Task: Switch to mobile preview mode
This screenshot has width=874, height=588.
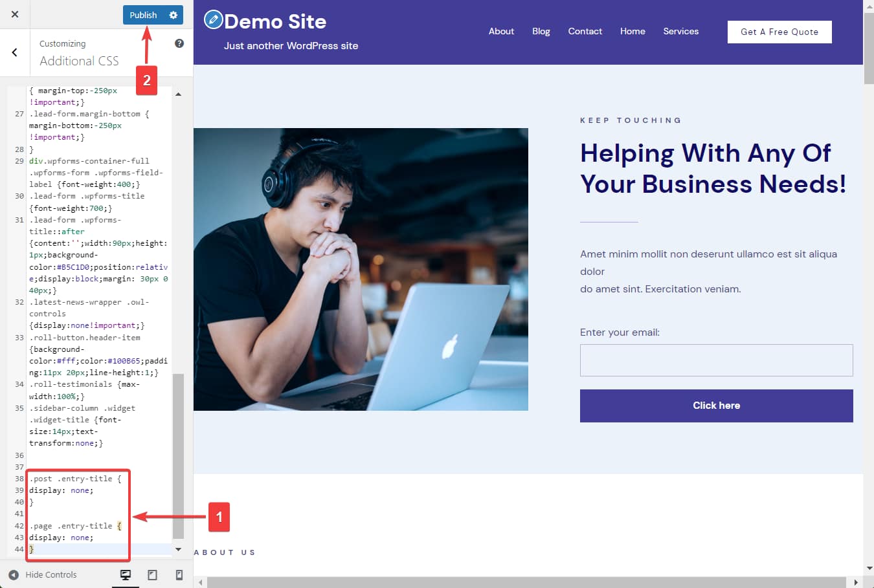Action: tap(179, 574)
